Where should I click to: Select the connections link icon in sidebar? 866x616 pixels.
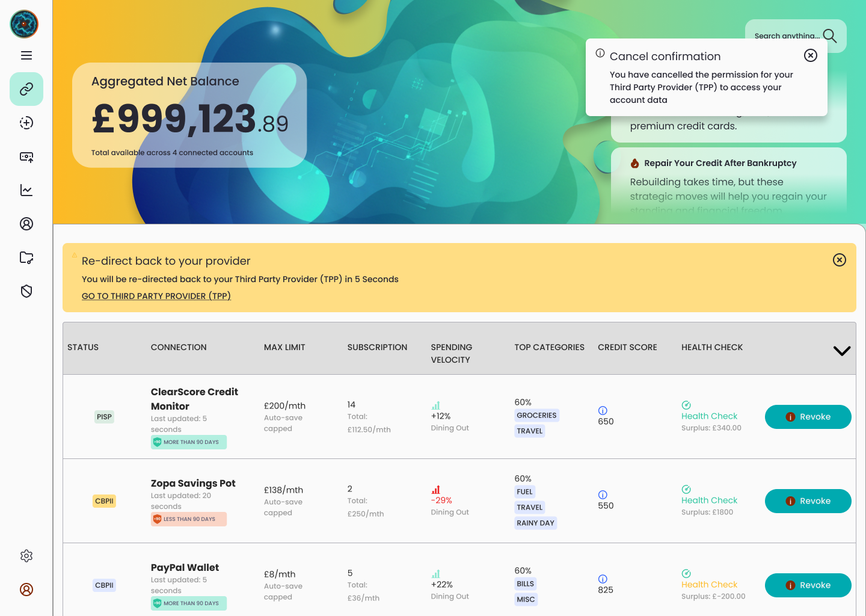[x=26, y=89]
